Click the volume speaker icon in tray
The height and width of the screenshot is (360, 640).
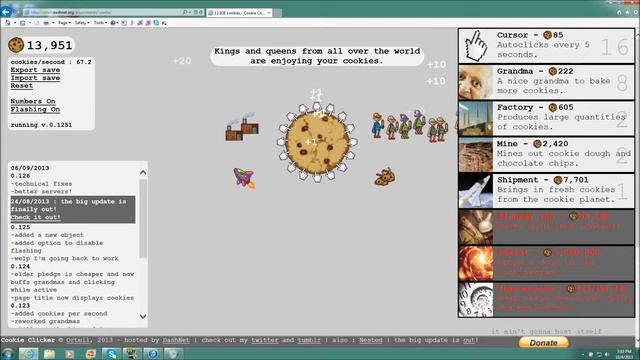pos(607,354)
